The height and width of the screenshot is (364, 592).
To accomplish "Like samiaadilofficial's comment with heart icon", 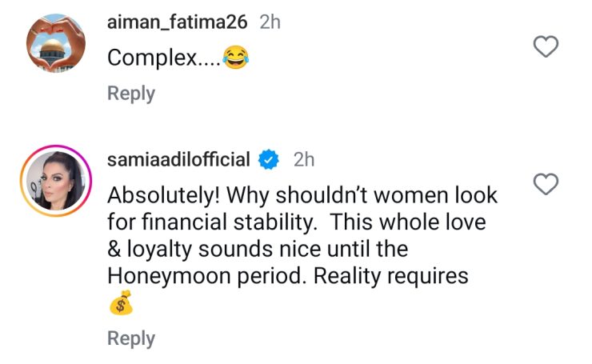I will pyautogui.click(x=546, y=186).
